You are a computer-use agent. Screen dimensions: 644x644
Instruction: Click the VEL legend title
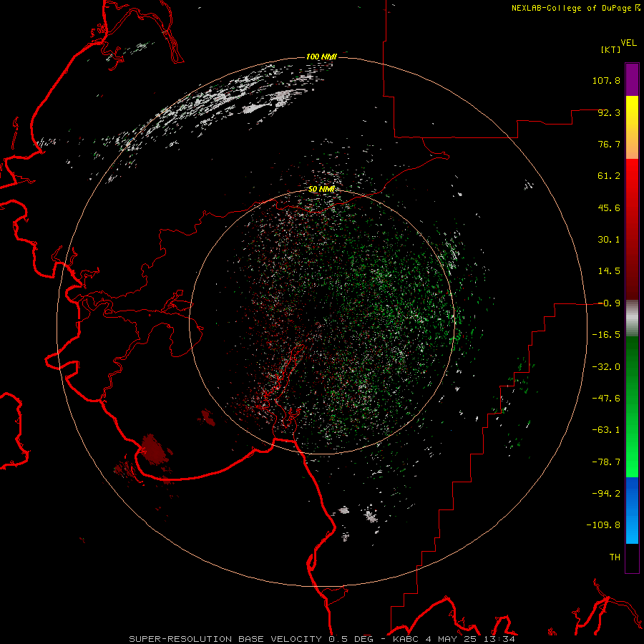point(629,42)
